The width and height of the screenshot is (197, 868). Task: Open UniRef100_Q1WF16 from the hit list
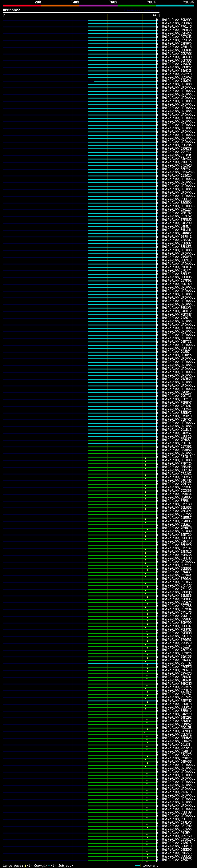click(176, 436)
